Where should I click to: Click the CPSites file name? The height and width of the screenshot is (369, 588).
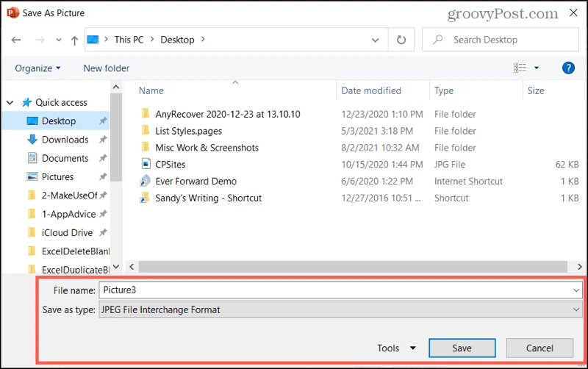(171, 165)
